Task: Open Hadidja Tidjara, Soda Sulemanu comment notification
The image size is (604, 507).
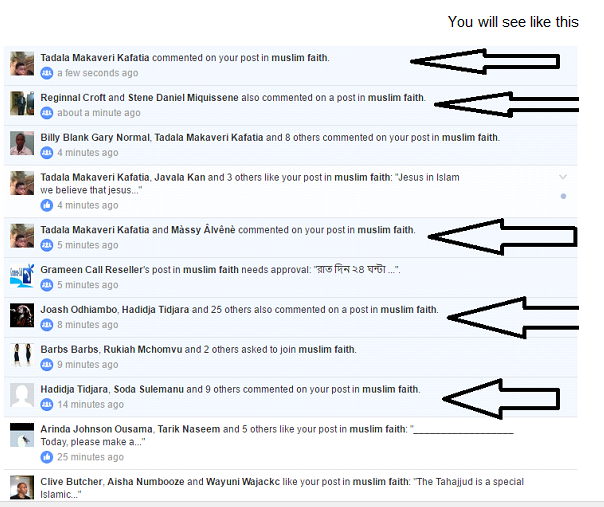Action: 290,397
